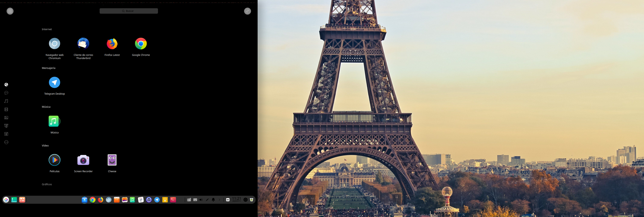Toggle launcher category list view mode
644x217 pixels.
(x=10, y=11)
